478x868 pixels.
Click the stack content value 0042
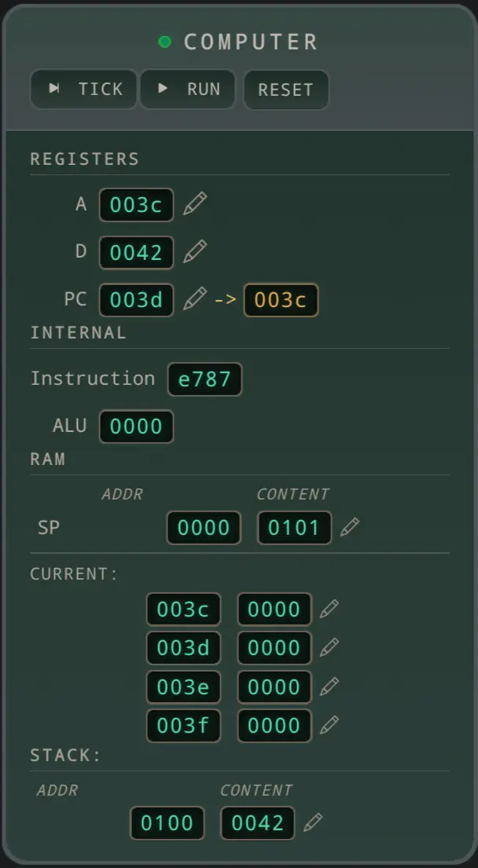tap(258, 823)
